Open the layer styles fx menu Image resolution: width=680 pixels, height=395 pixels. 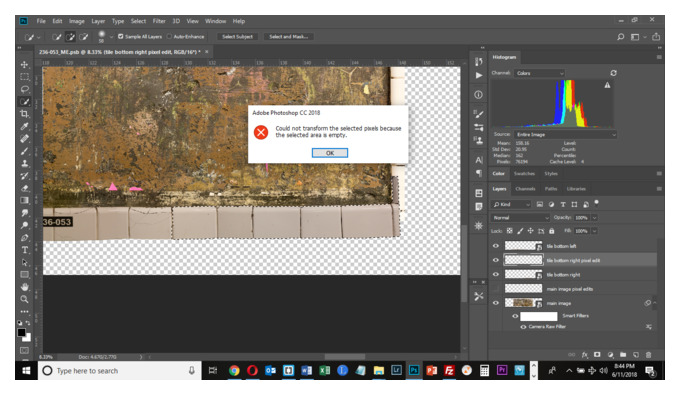[x=585, y=355]
